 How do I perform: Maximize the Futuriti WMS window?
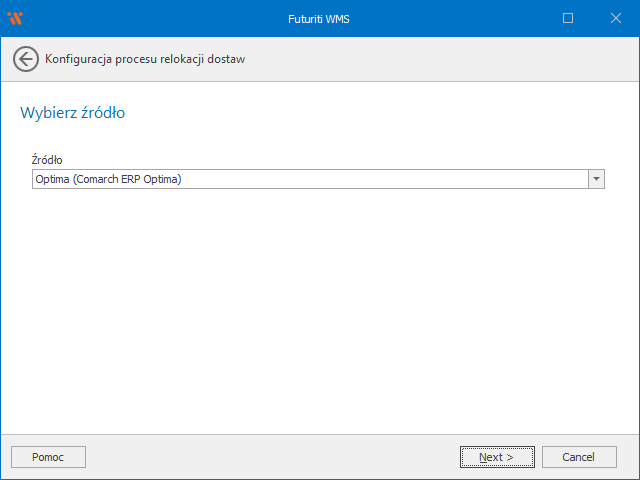click(x=568, y=18)
